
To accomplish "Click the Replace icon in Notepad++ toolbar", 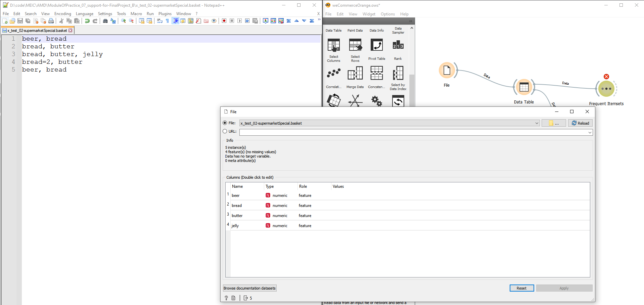I will [113, 21].
